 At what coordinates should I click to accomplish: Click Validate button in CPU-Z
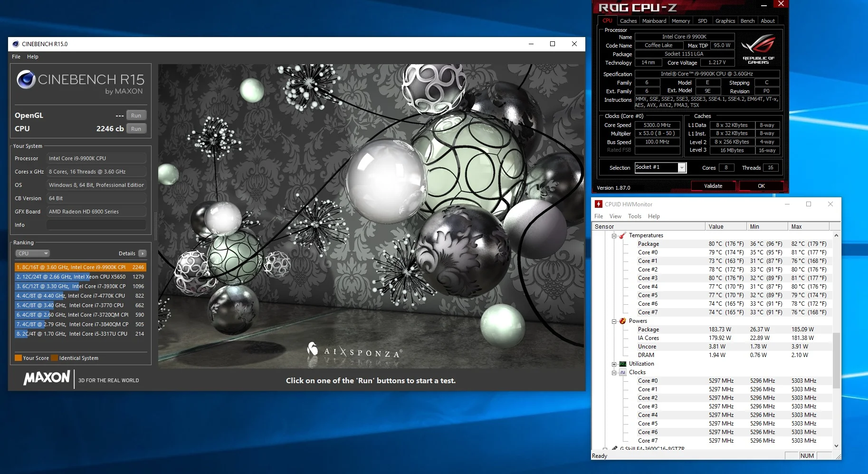[713, 186]
